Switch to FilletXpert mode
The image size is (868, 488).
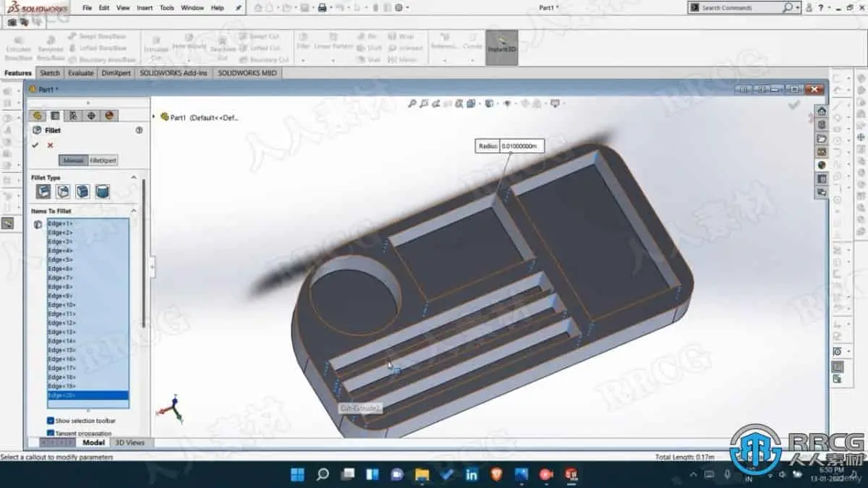click(x=103, y=160)
